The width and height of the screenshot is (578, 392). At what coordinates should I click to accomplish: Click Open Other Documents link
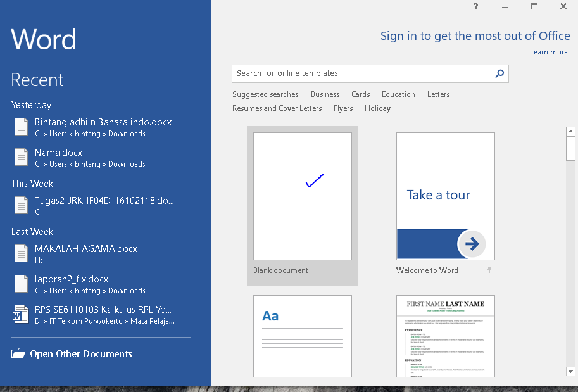(81, 353)
